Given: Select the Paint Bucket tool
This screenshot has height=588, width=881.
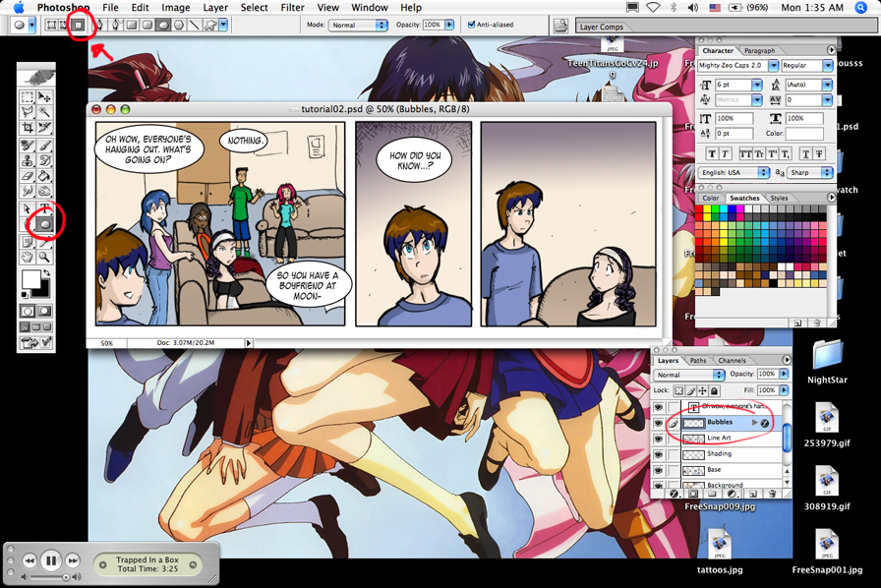Looking at the screenshot, I should tap(44, 177).
